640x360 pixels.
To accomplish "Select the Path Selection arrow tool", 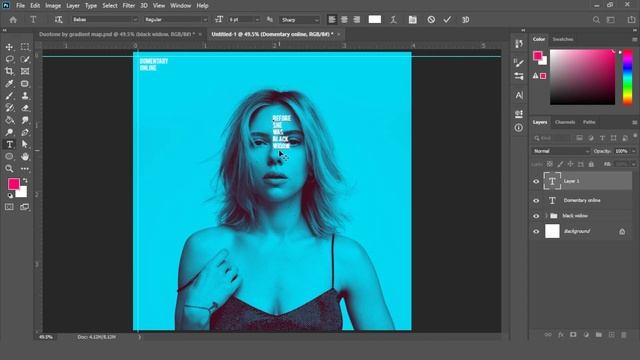I will click(x=25, y=144).
